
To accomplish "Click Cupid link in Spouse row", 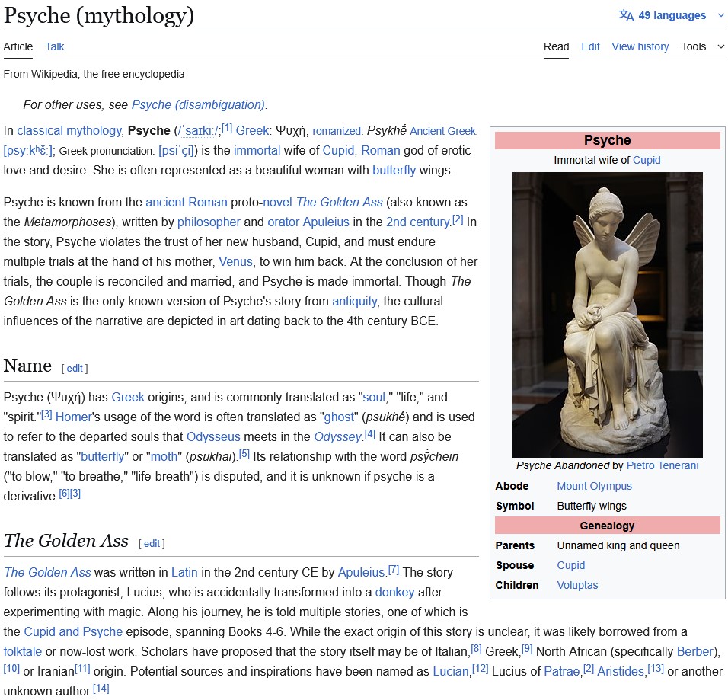I will (x=570, y=565).
